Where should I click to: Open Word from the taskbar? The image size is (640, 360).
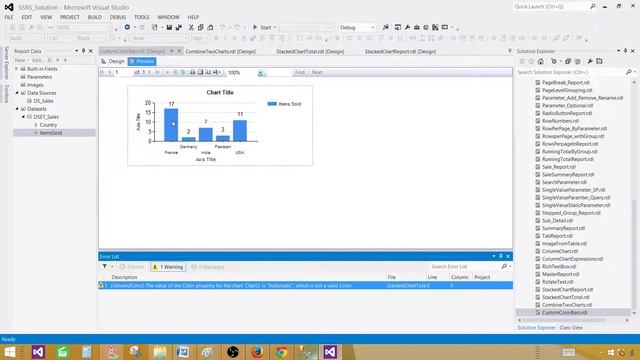pos(183,352)
